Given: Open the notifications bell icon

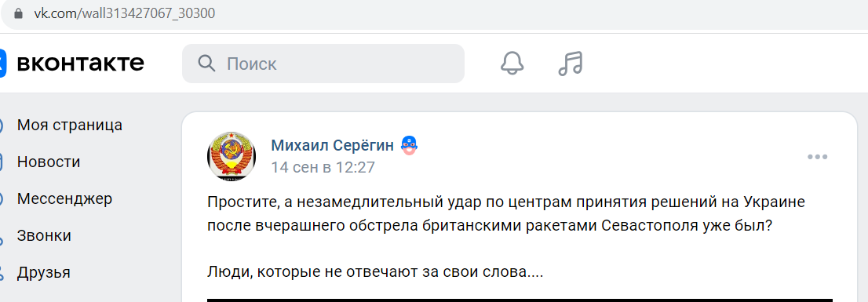Looking at the screenshot, I should tap(512, 63).
